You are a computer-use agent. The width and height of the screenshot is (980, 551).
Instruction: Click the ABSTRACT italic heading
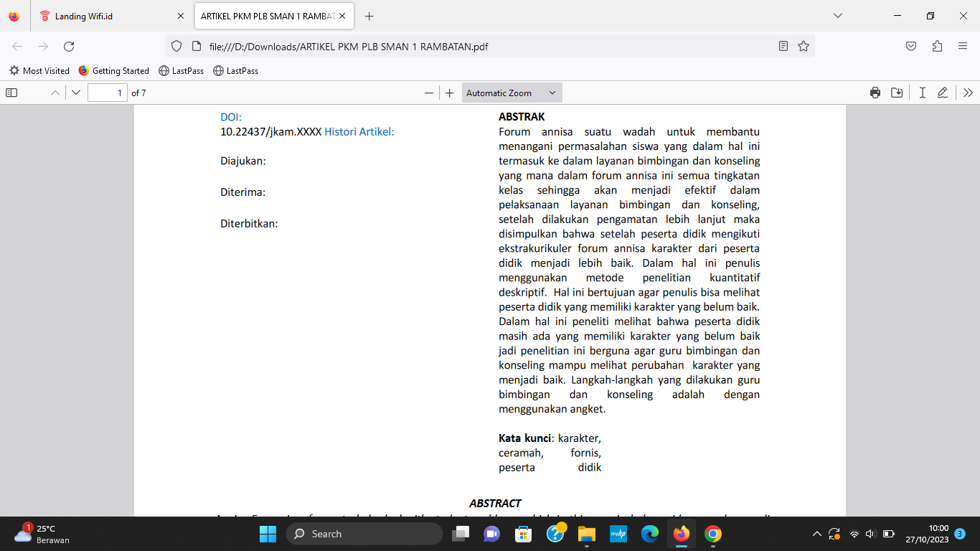(x=495, y=504)
